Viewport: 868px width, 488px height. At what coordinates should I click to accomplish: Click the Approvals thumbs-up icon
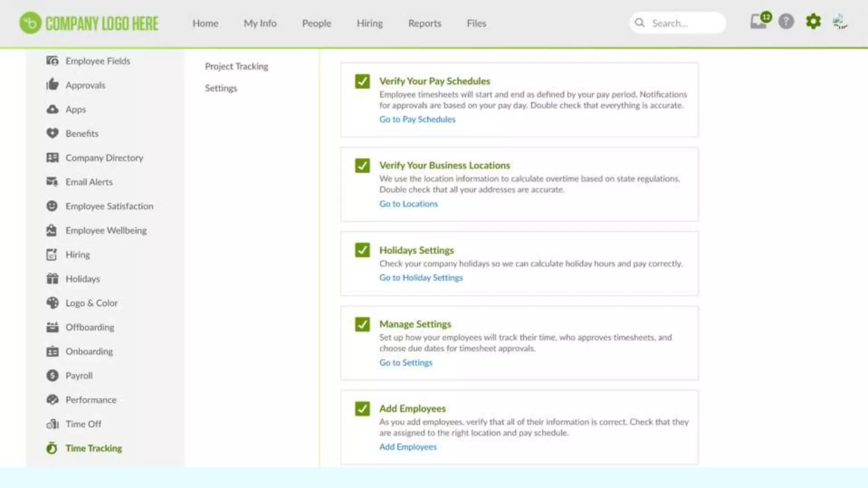click(x=52, y=85)
